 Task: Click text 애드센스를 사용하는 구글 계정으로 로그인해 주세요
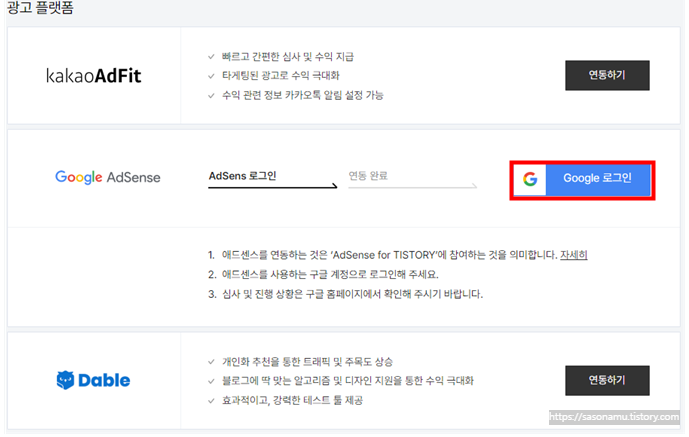pos(330,274)
